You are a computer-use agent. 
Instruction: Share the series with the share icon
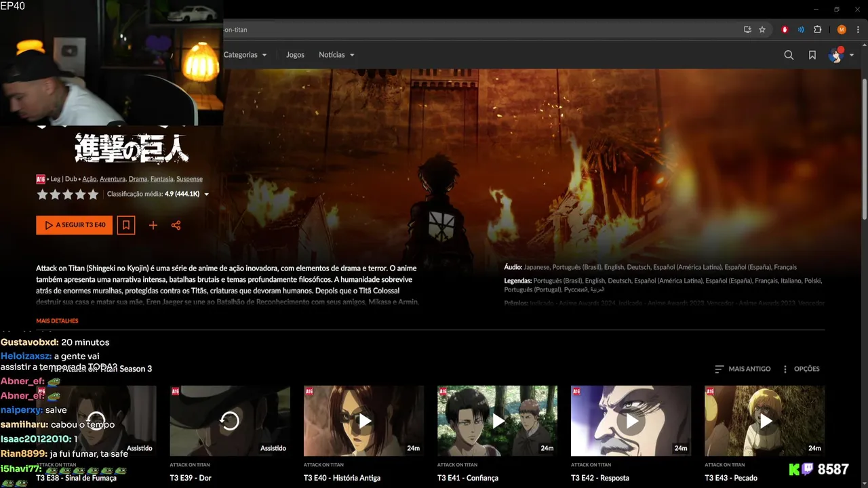(176, 225)
